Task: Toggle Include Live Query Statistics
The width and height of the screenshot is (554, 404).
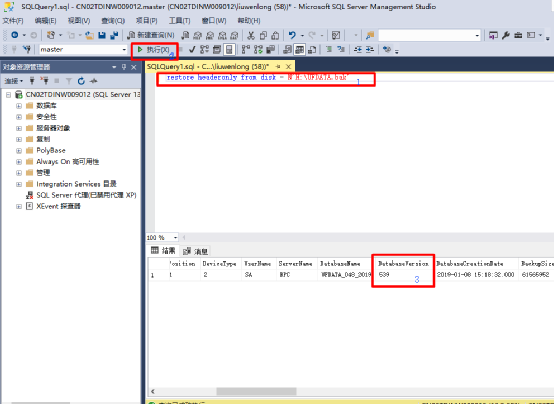Action: [x=258, y=49]
